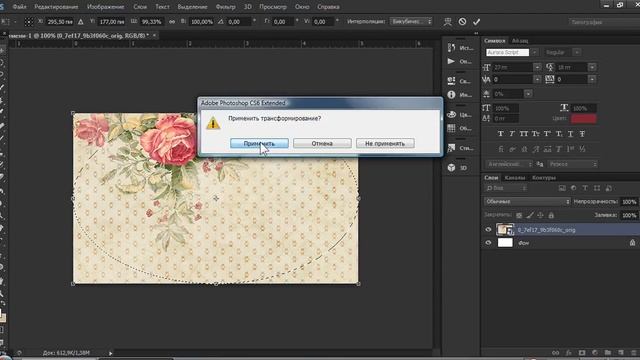Open Color panel icon (Цв...)
The height and width of the screenshot is (360, 640).
[x=451, y=114]
